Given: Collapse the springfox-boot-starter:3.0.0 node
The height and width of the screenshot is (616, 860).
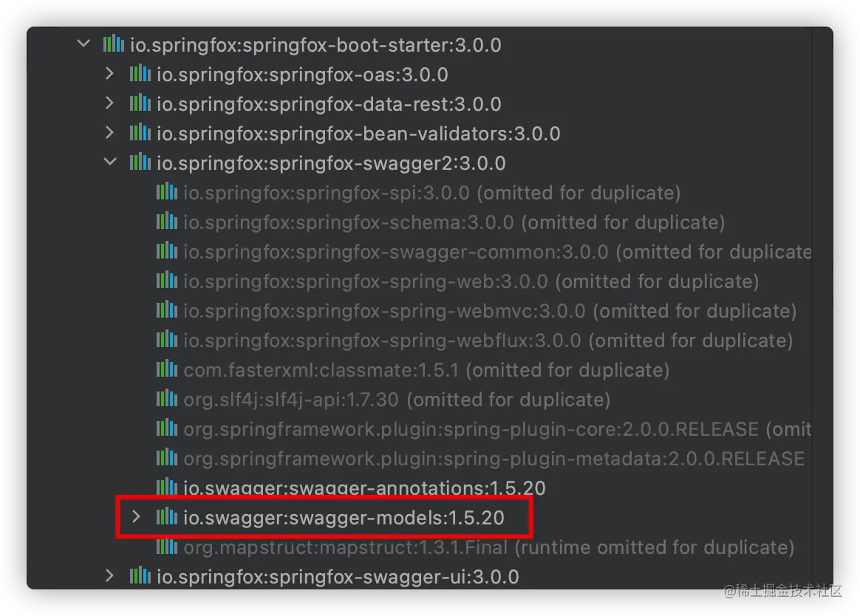Looking at the screenshot, I should coord(83,43).
